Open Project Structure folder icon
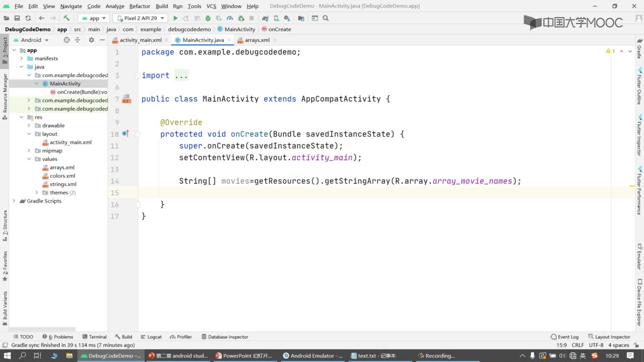This screenshot has width=644, height=362. tap(301, 18)
